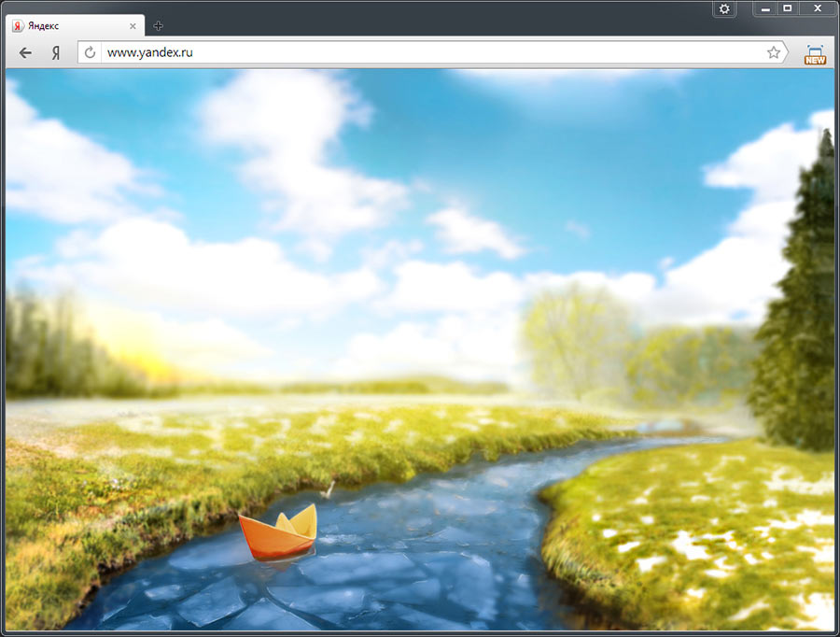Image resolution: width=840 pixels, height=637 pixels.
Task: Click the Yandex favicon on the tab
Action: (18, 26)
